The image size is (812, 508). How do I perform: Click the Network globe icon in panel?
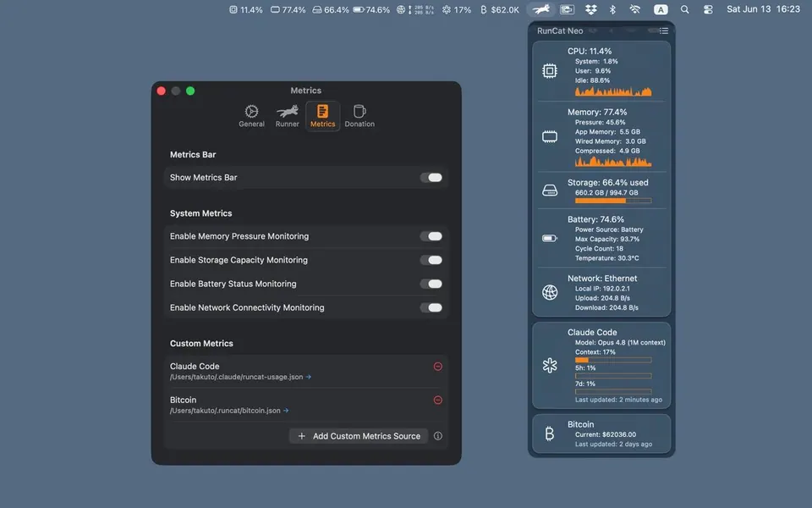(x=550, y=292)
